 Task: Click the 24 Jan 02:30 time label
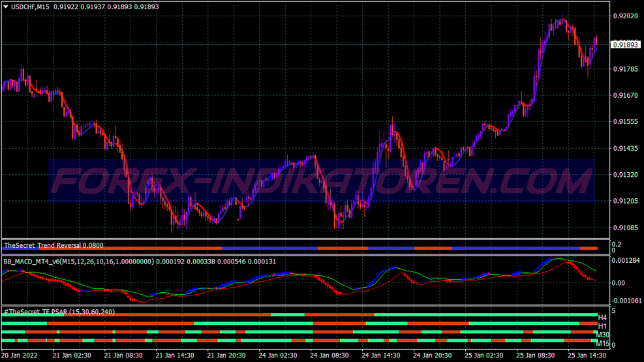pyautogui.click(x=278, y=355)
